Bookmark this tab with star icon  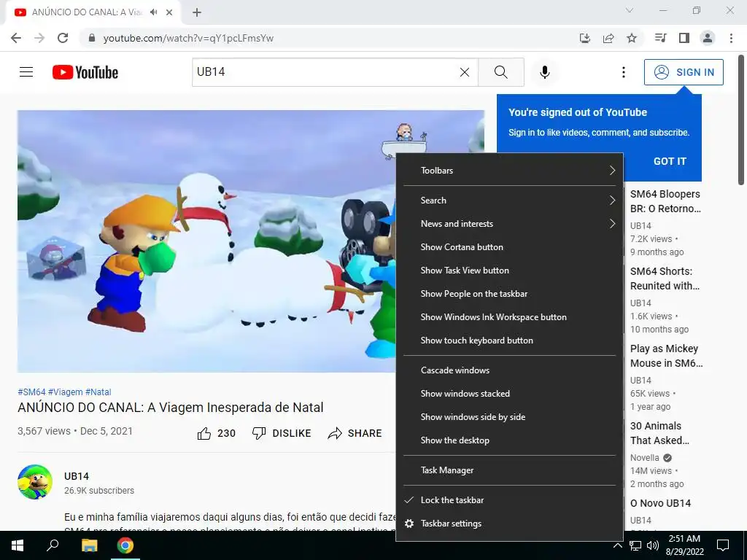click(632, 38)
